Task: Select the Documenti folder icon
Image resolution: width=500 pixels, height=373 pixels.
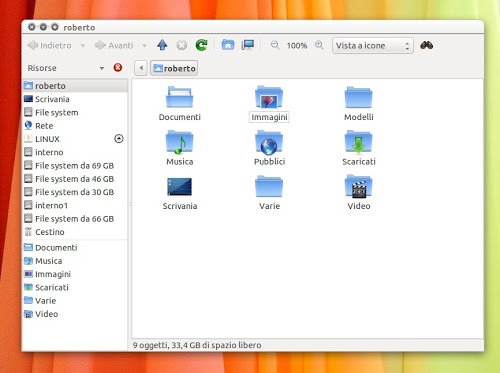Action: point(180,97)
